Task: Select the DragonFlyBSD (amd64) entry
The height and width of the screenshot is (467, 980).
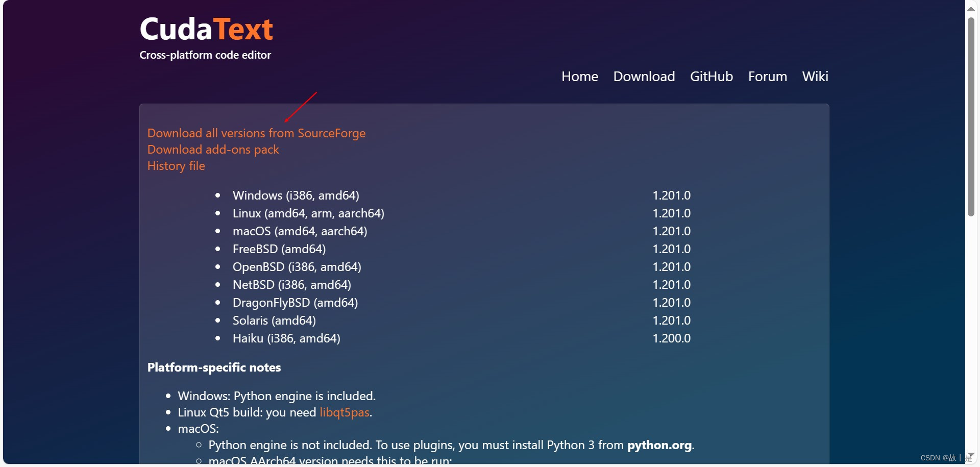Action: [x=295, y=303]
